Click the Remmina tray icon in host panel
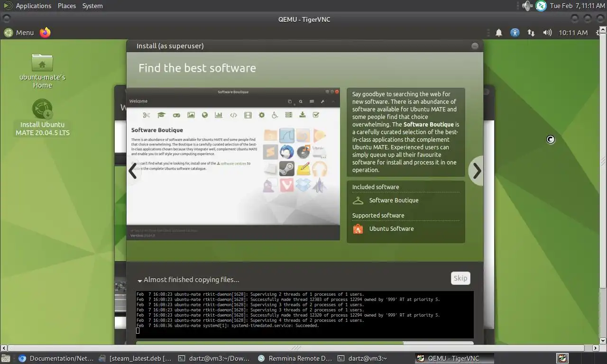The width and height of the screenshot is (607, 364). pos(541,6)
